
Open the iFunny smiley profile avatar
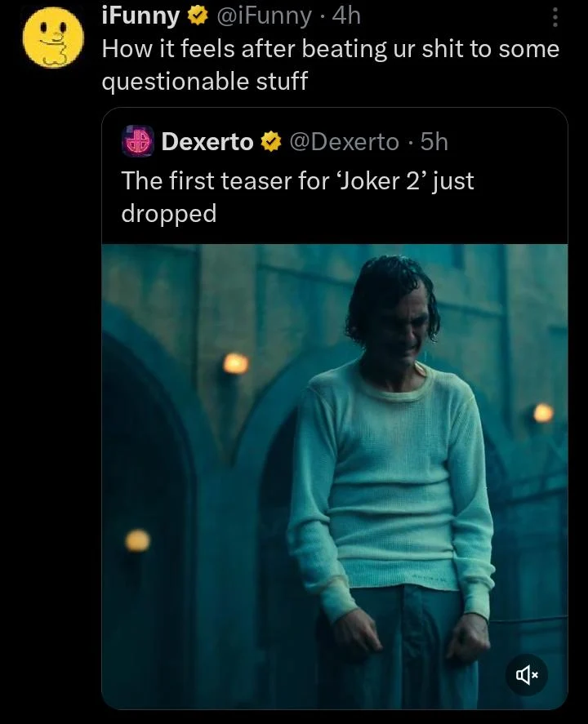pyautogui.click(x=53, y=38)
